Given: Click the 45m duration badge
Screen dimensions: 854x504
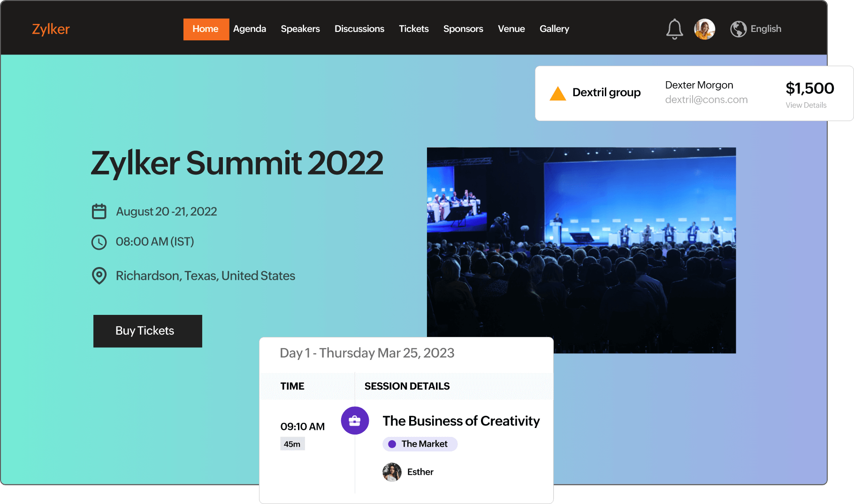Looking at the screenshot, I should pyautogui.click(x=292, y=443).
